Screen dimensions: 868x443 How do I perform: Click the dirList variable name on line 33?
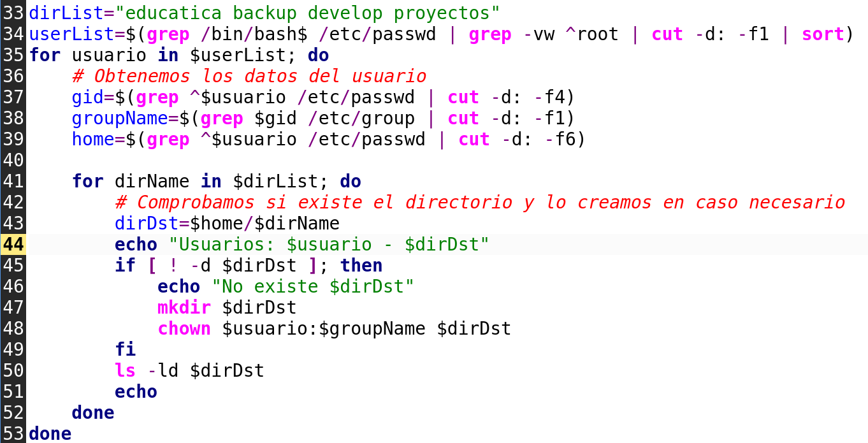(x=66, y=13)
